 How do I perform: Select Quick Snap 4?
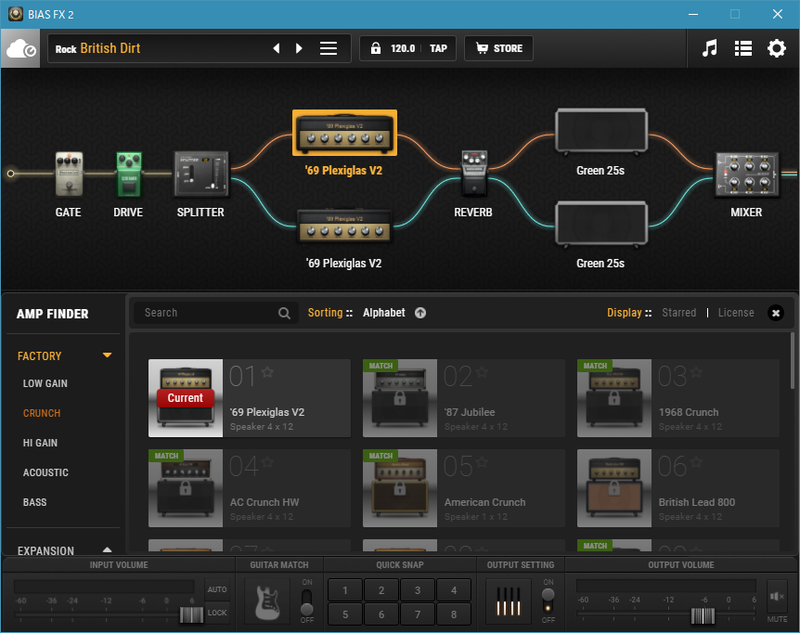coord(454,590)
